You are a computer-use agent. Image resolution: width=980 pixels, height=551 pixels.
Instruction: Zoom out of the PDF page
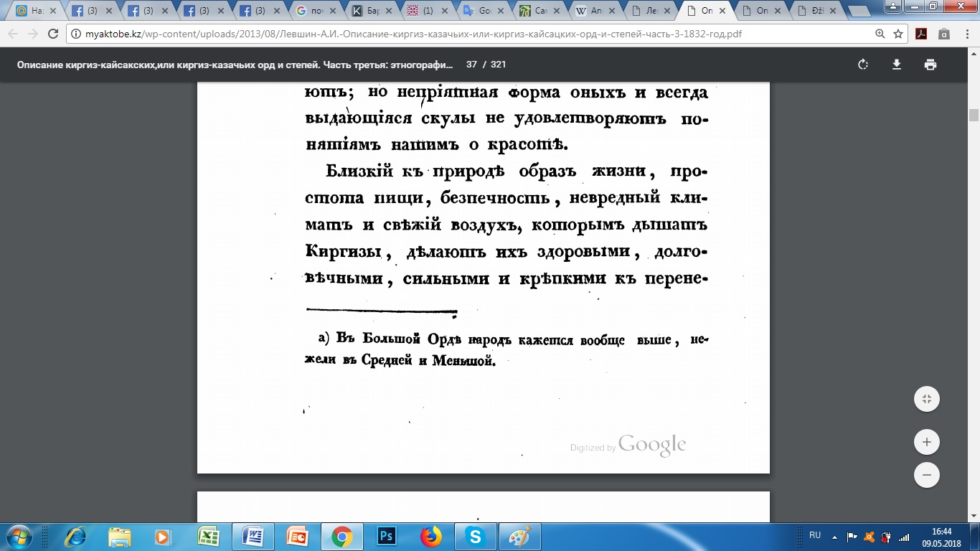[x=927, y=475]
